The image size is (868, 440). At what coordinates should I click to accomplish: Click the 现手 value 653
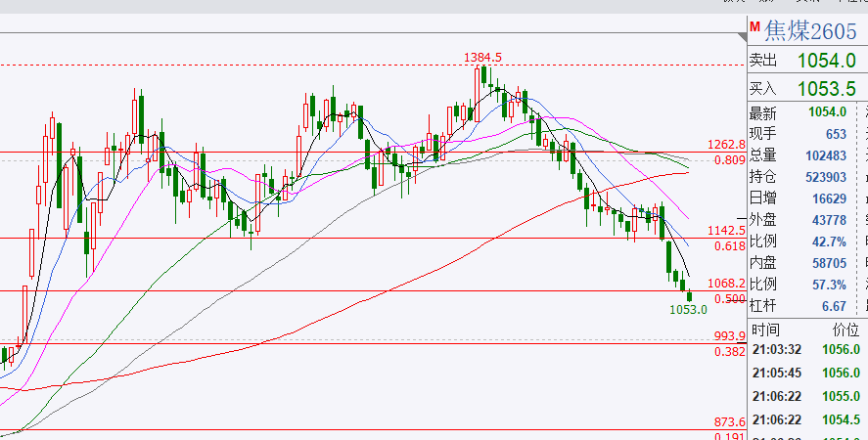836,134
